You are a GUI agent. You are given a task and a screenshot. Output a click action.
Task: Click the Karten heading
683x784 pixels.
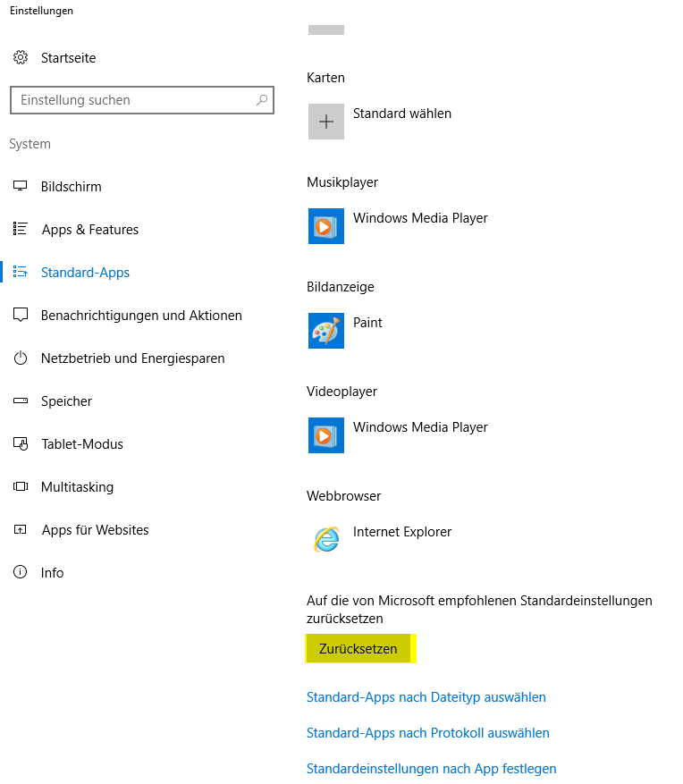click(325, 78)
